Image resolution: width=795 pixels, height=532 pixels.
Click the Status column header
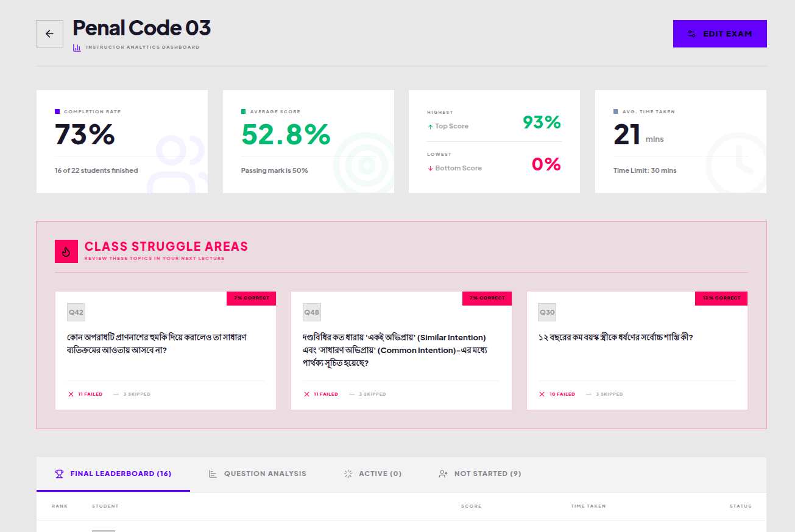[741, 506]
